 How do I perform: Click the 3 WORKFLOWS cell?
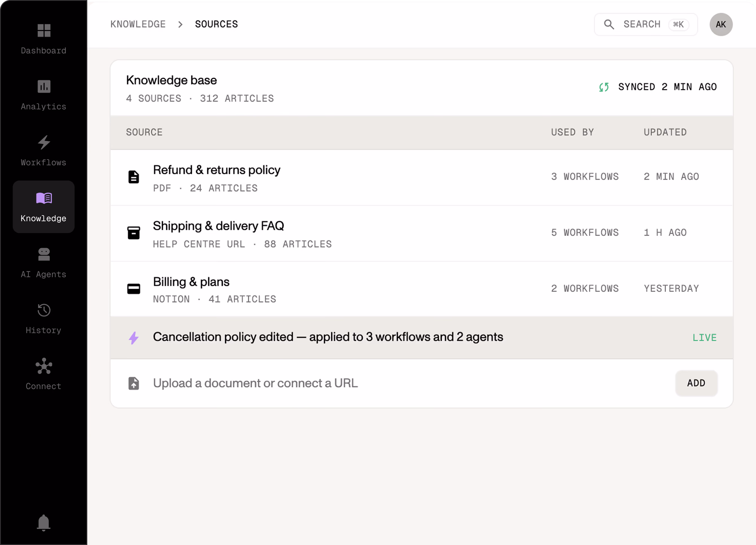[585, 177]
